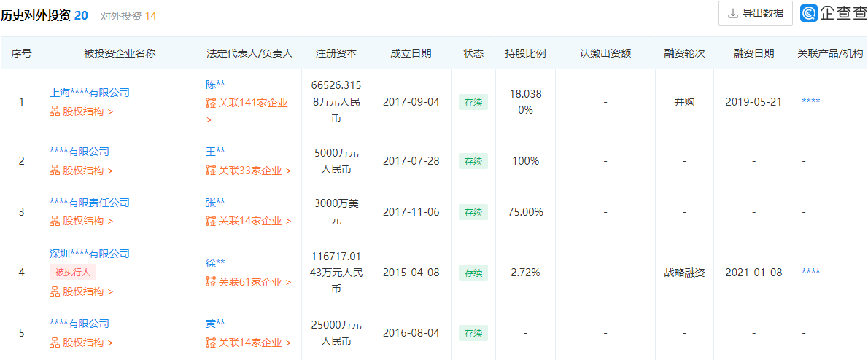Open related product **** in row 1
Screen dimensions: 868x360
pos(810,101)
